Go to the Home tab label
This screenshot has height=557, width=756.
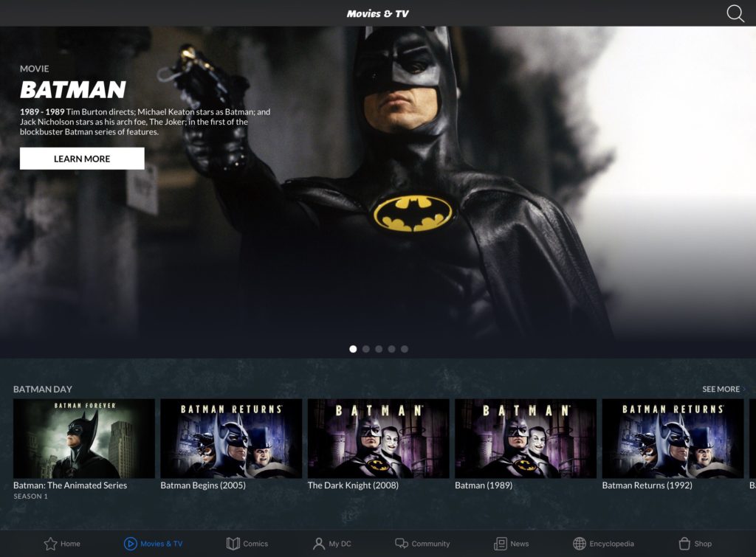point(70,544)
